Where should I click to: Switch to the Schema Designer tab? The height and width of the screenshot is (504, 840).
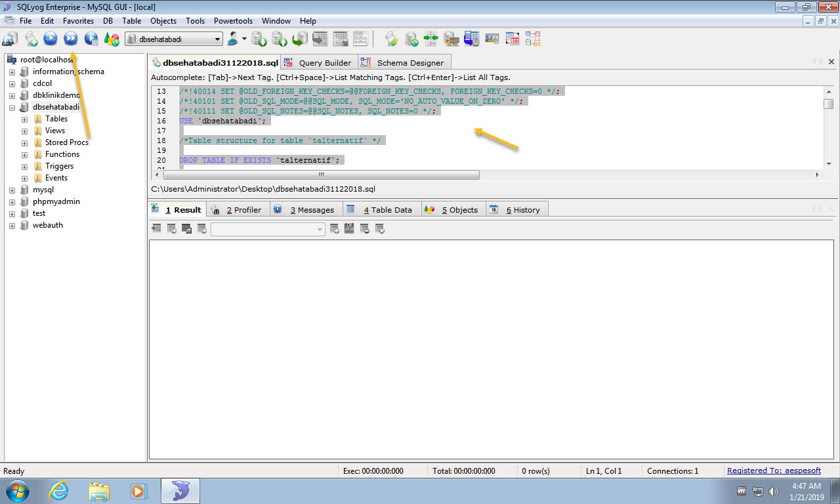click(x=404, y=62)
